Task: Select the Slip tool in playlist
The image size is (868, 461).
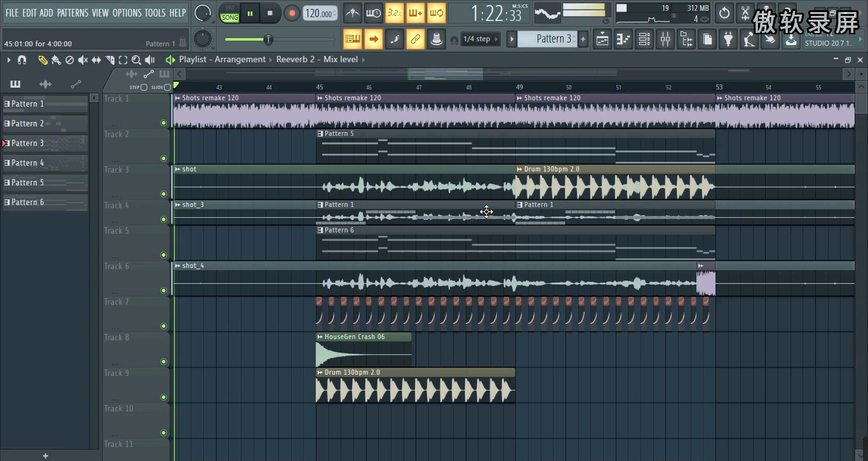Action: (97, 60)
